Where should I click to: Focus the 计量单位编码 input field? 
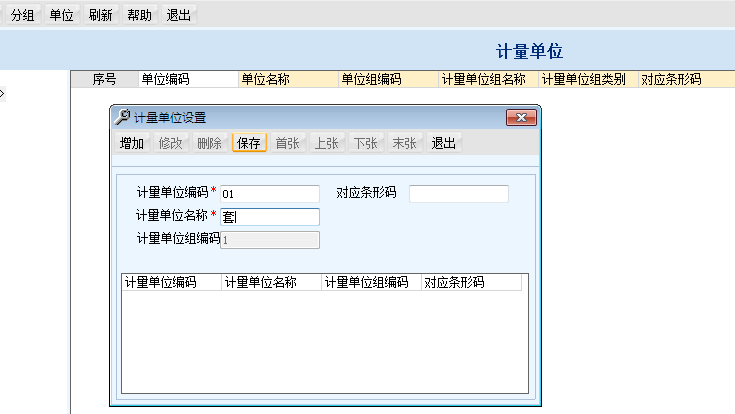coord(269,194)
